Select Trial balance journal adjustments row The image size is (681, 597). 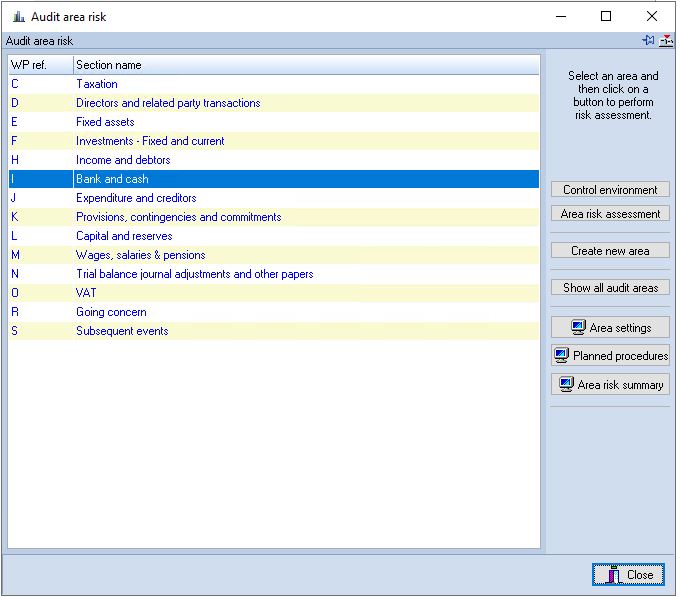pyautogui.click(x=274, y=274)
